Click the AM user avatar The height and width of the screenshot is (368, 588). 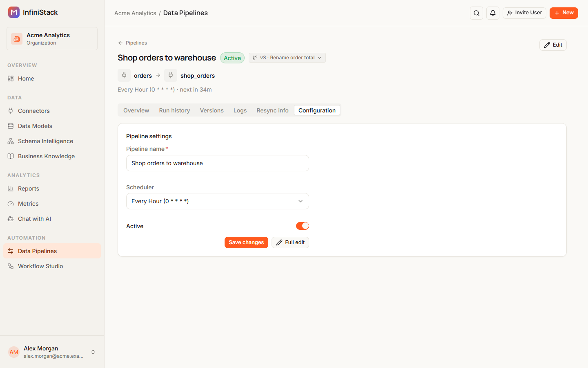point(14,352)
